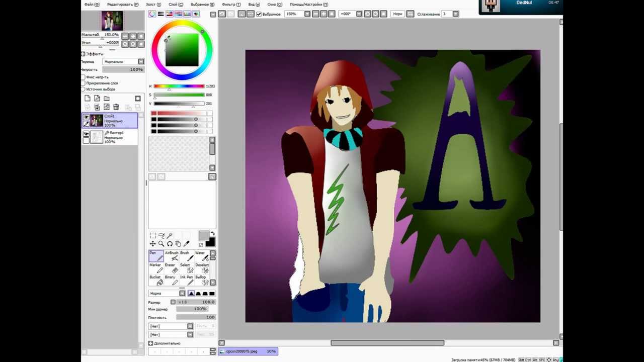The width and height of the screenshot is (644, 362).
Task: Activate the rotate canvas tool
Action: [x=170, y=244]
